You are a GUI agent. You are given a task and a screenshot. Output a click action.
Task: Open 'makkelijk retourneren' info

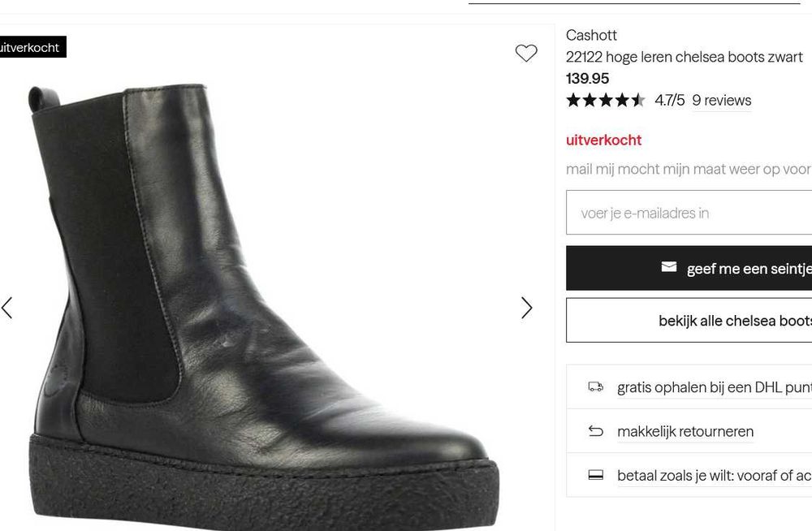click(685, 431)
